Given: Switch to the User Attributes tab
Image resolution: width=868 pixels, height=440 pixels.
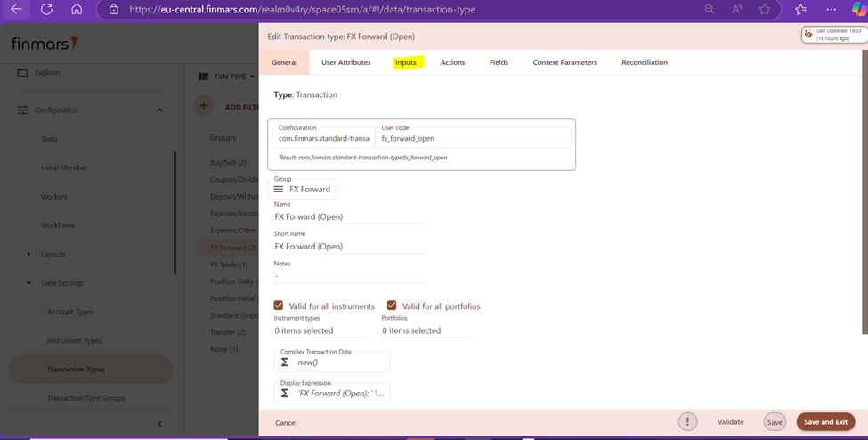Looking at the screenshot, I should 346,62.
